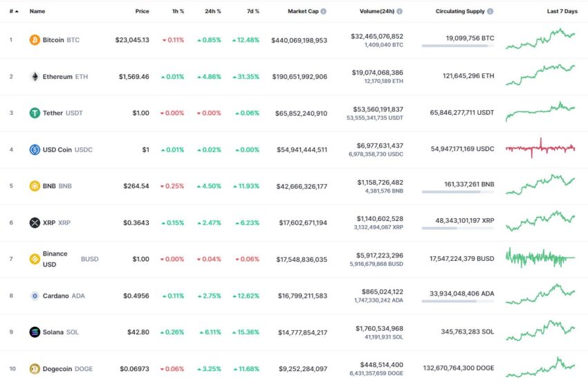Open the BNB coin name link
The height and width of the screenshot is (387, 588).
49,186
